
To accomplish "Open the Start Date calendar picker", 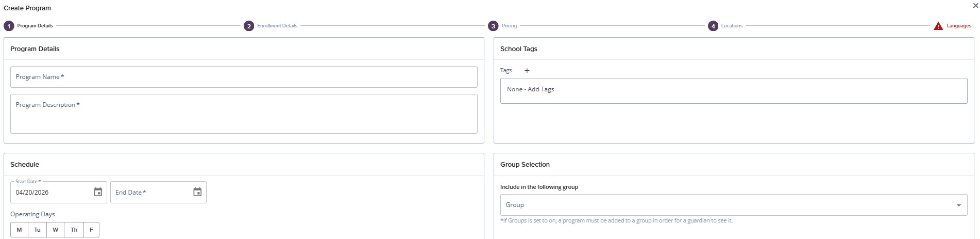I will tap(98, 192).
